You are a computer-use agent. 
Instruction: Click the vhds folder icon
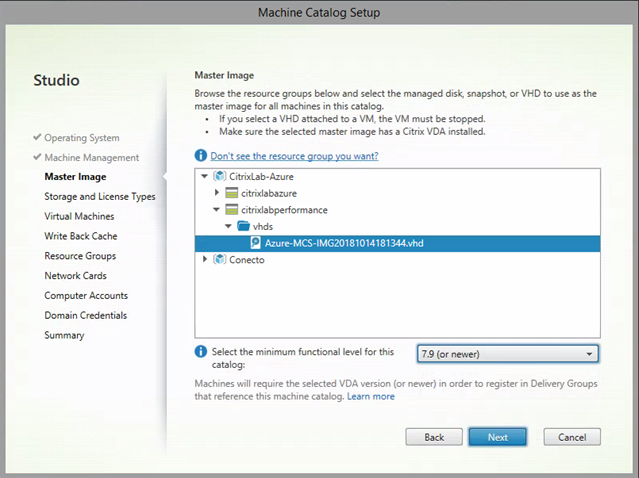pos(243,226)
